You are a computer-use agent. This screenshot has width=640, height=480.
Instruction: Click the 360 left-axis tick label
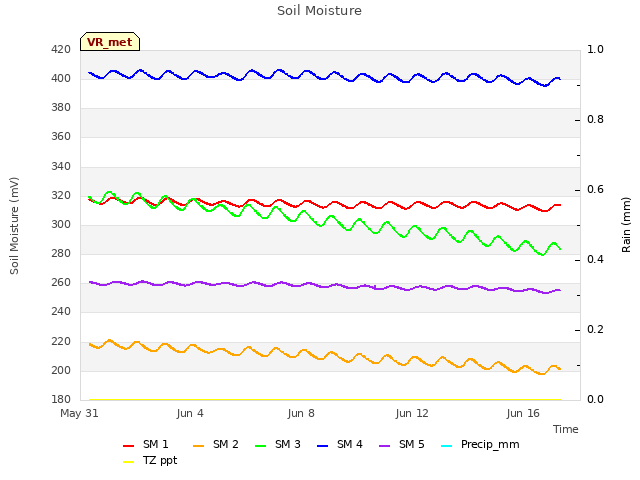[x=61, y=136]
